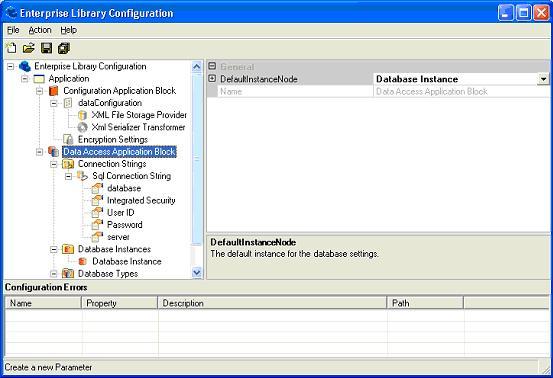This screenshot has height=378, width=553.
Task: Collapse the Sql Connection String node
Action: [68, 176]
